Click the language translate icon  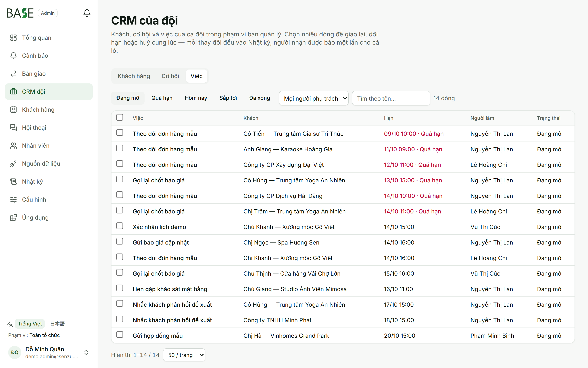click(10, 324)
